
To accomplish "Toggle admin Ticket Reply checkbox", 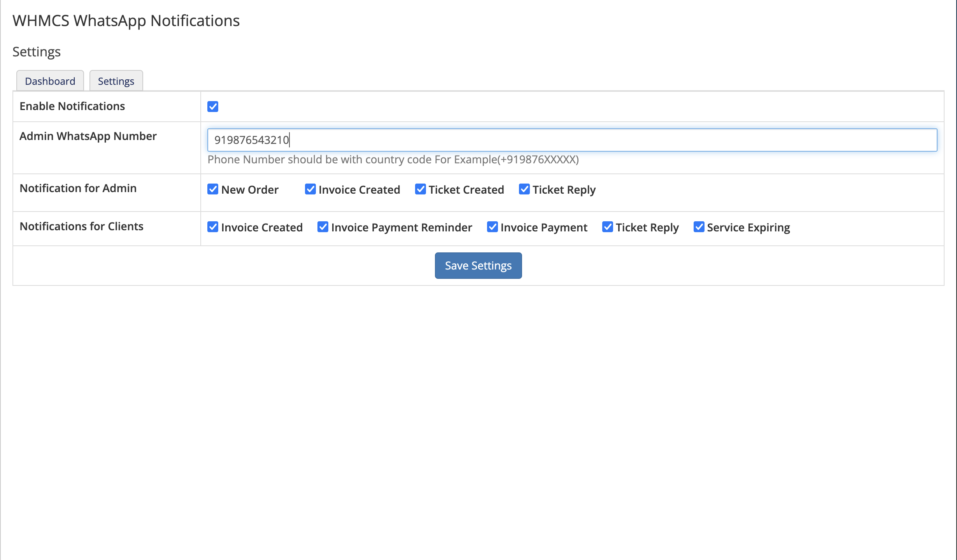I will [x=524, y=189].
